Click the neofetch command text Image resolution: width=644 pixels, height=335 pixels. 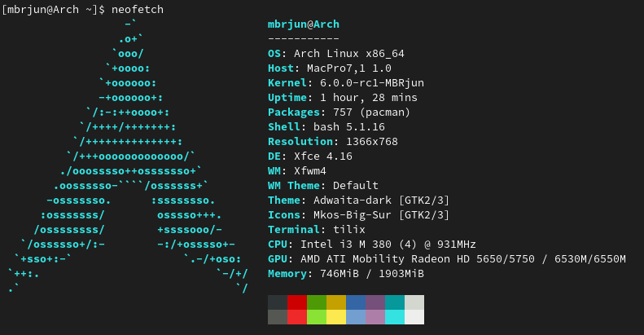[x=138, y=10]
